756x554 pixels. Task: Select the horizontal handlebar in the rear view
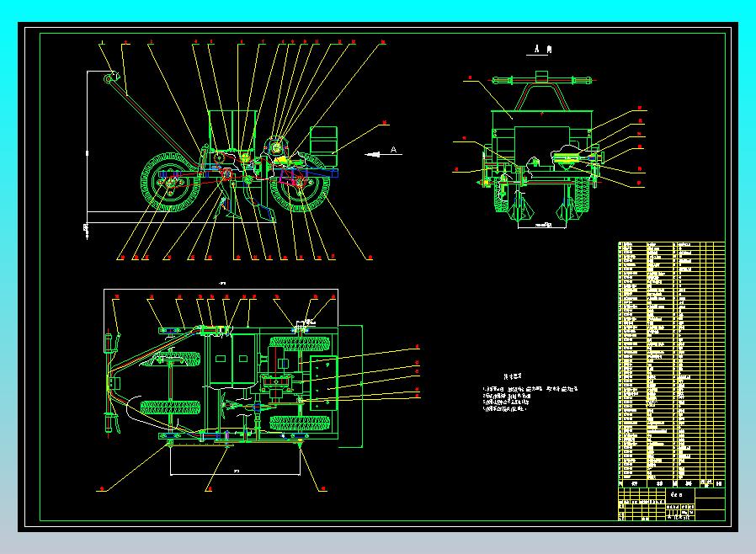tap(542, 80)
